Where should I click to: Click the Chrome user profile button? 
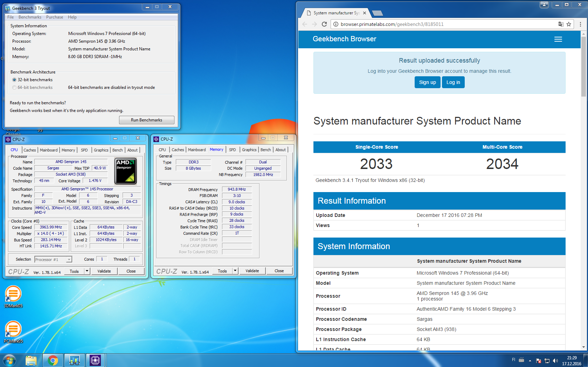tap(544, 5)
